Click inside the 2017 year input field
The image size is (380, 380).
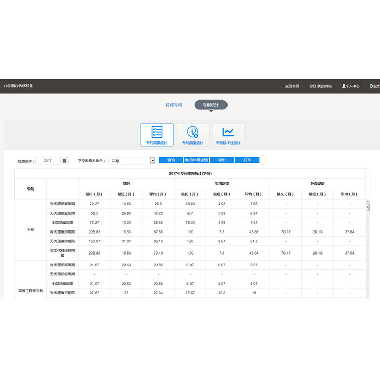point(48,161)
